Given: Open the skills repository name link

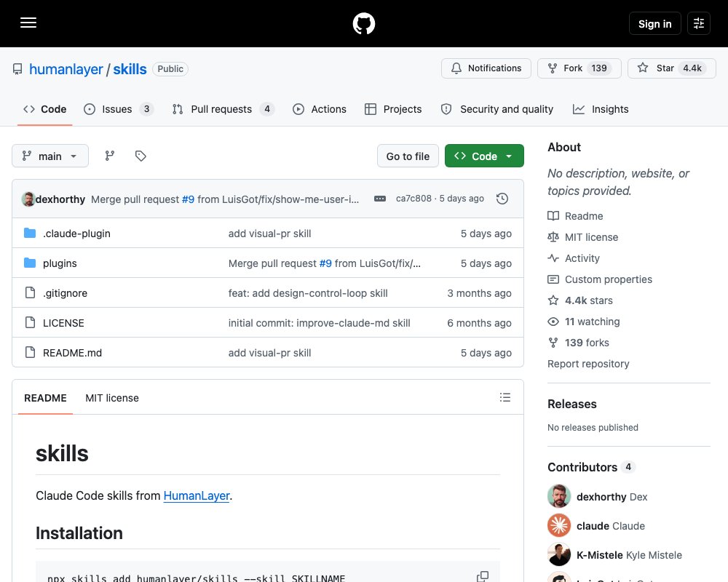Looking at the screenshot, I should pyautogui.click(x=130, y=69).
